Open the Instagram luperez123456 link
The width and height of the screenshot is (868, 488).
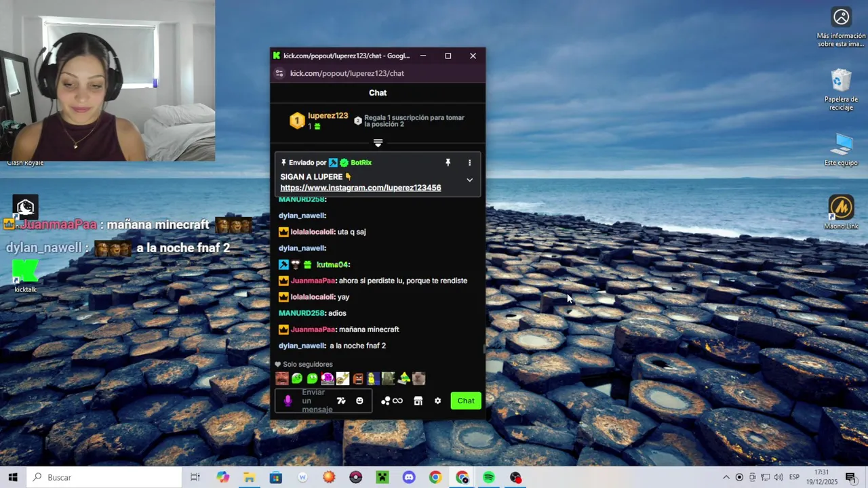pyautogui.click(x=361, y=188)
